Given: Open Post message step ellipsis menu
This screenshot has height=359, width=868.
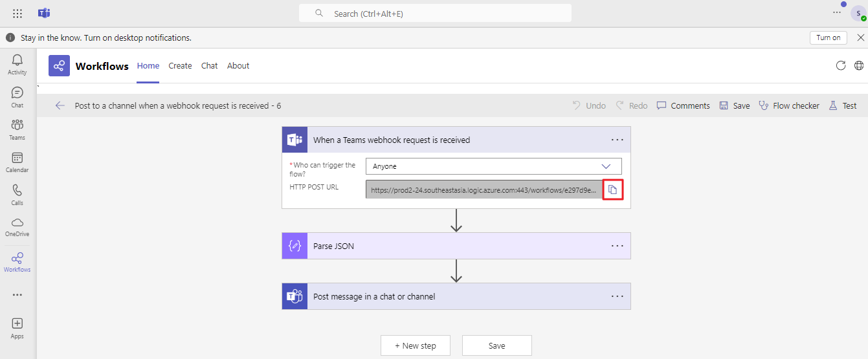Looking at the screenshot, I should coord(618,296).
